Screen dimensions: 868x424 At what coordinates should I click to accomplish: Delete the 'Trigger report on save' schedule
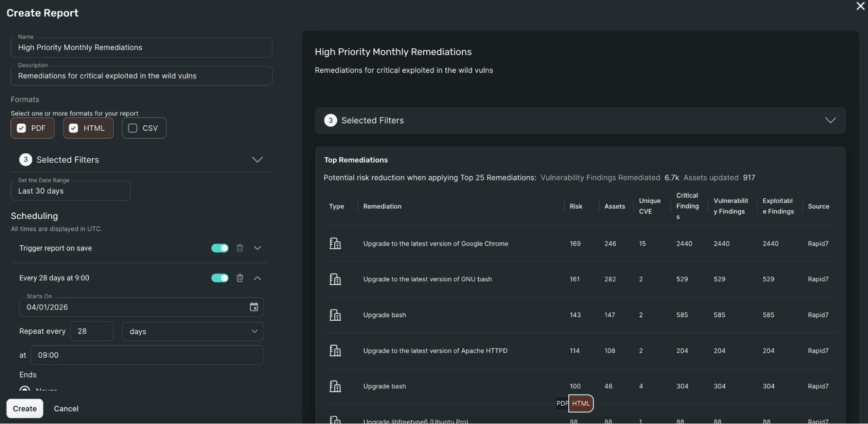[x=240, y=248]
